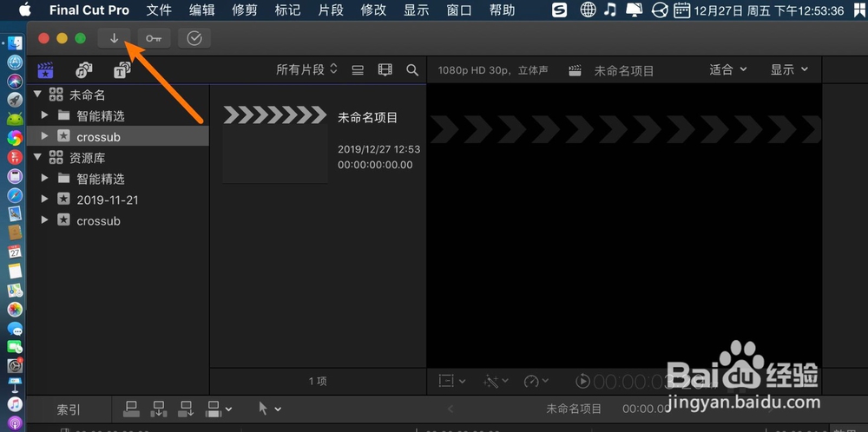868x432 pixels.
Task: Open 所有片段 clip filter dropdown
Action: pyautogui.click(x=306, y=69)
